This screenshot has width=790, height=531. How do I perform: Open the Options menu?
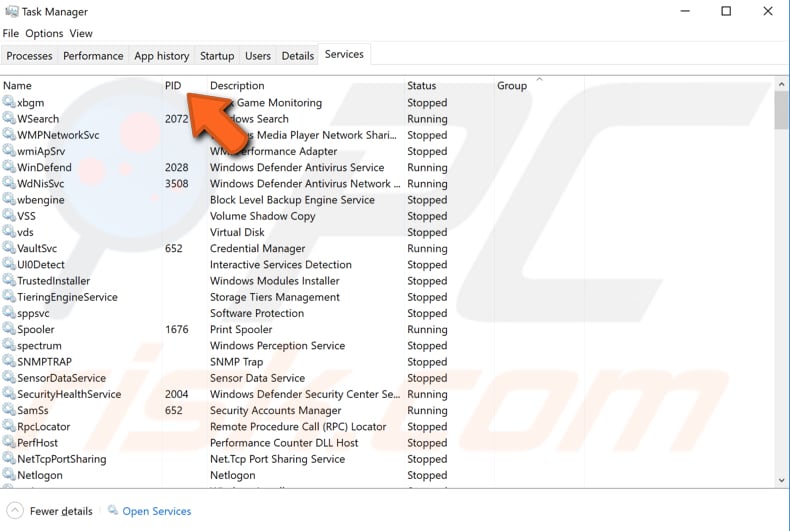[x=44, y=33]
